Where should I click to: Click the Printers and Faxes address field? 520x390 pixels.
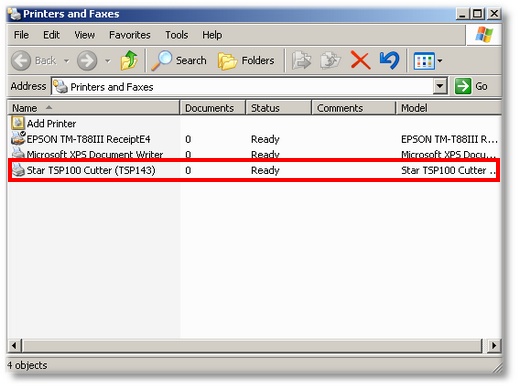coord(243,87)
